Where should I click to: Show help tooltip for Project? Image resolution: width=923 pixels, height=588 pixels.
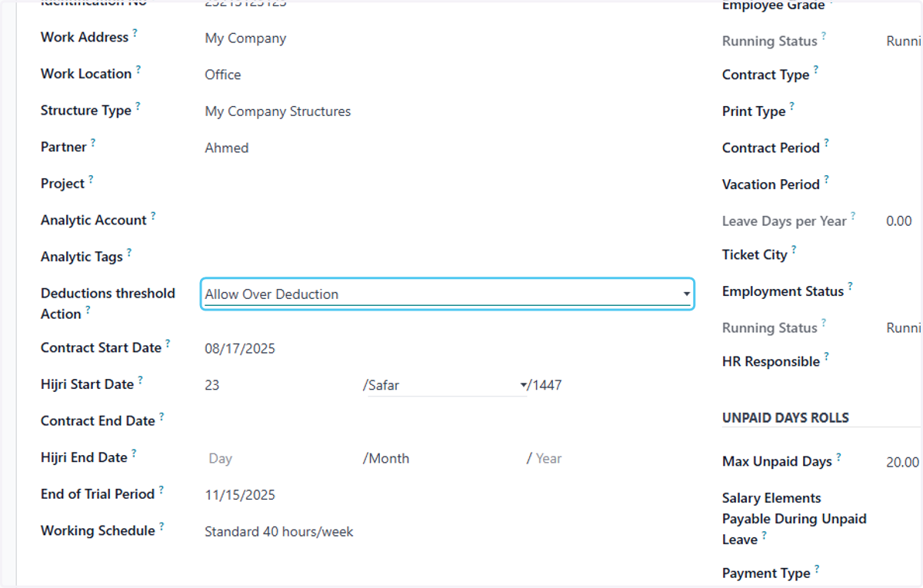(x=91, y=179)
